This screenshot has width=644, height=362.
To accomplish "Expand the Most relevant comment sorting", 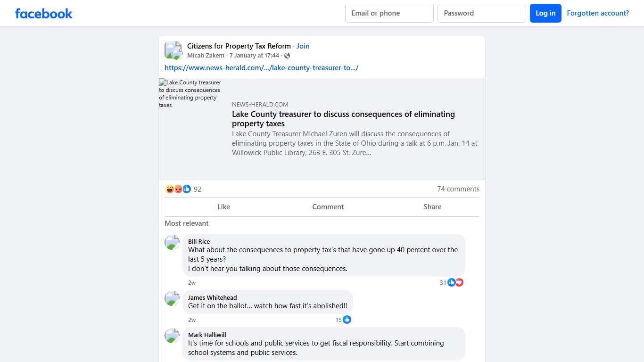I will point(187,223).
